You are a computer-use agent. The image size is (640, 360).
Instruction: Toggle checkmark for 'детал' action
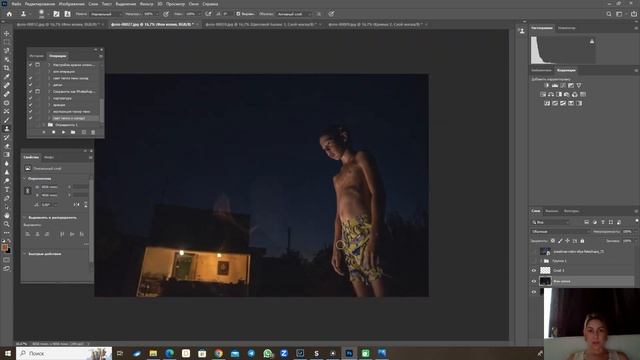click(30, 85)
